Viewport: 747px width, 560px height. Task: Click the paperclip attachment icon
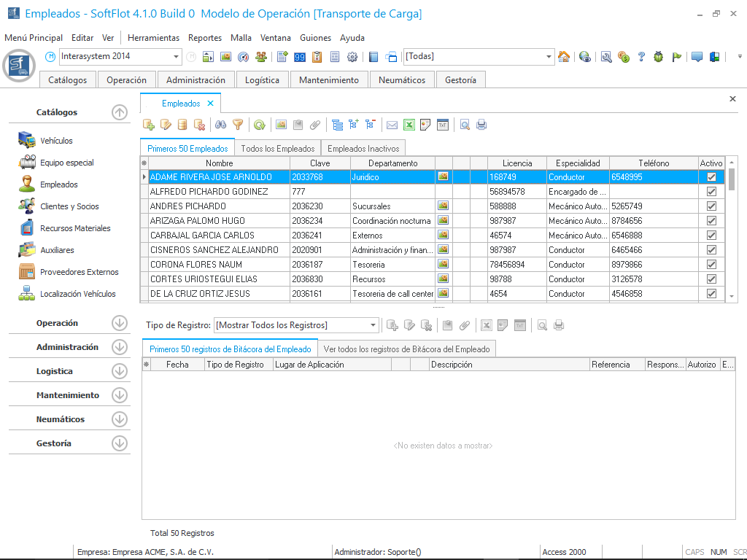coord(315,125)
